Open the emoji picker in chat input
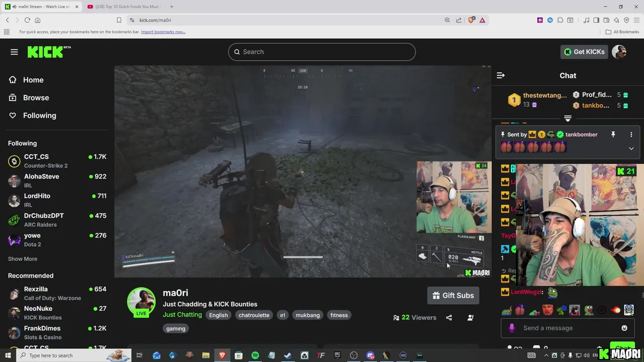 [x=624, y=328]
